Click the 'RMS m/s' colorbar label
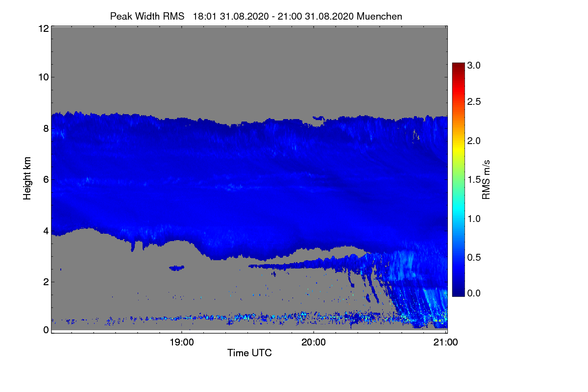 click(486, 179)
